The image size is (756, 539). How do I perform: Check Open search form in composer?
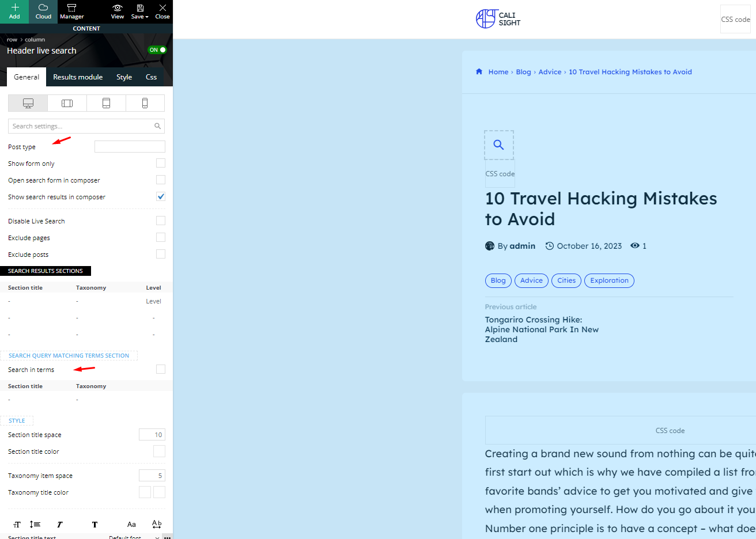161,180
